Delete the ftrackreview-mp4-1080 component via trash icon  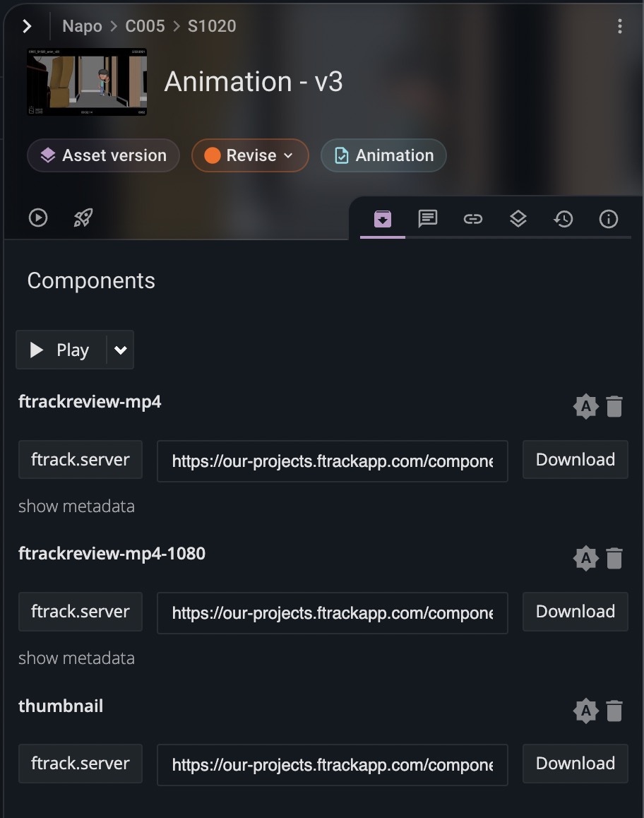pos(614,558)
